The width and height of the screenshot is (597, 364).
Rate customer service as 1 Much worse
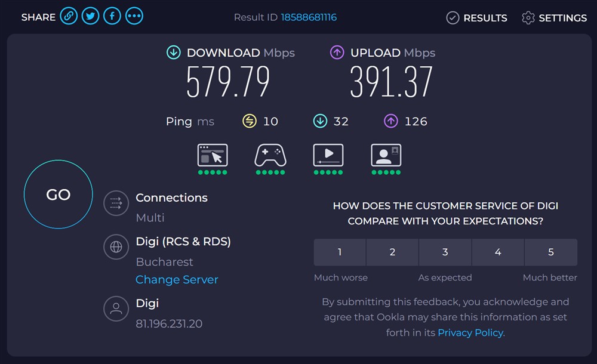click(339, 252)
